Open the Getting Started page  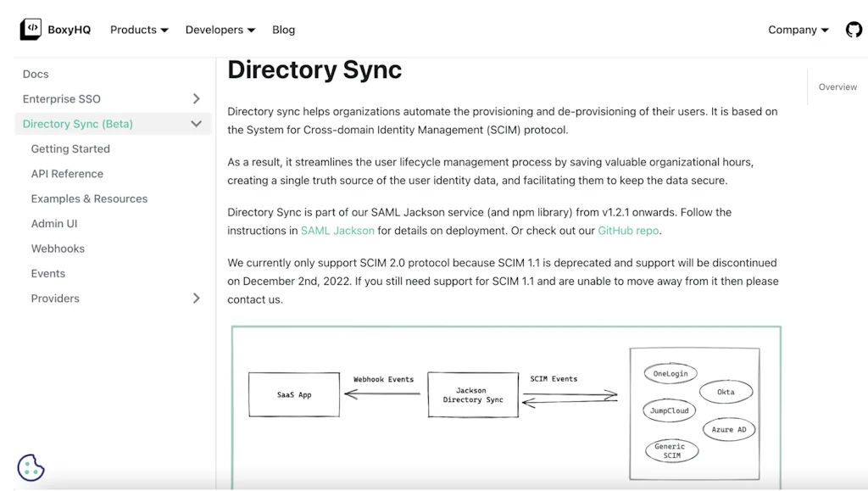point(70,148)
